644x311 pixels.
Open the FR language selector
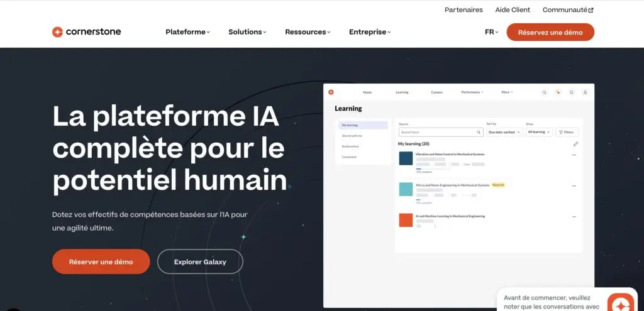tap(492, 32)
